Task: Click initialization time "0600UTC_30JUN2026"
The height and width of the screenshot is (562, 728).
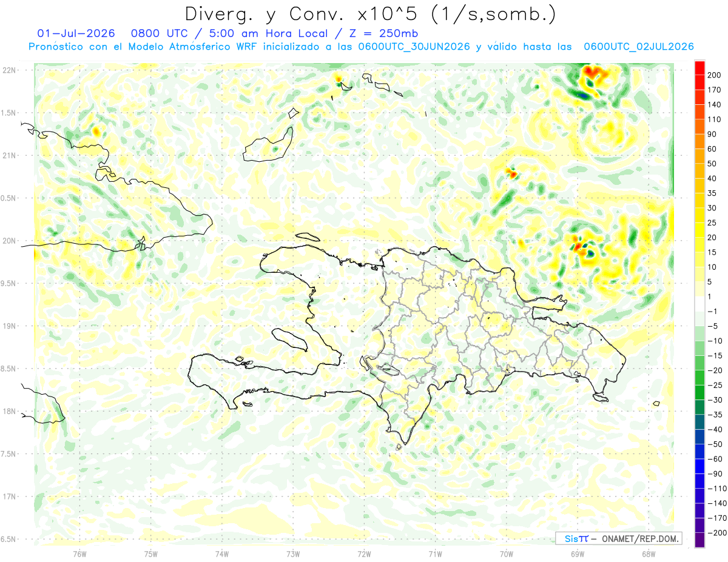Action: point(415,47)
